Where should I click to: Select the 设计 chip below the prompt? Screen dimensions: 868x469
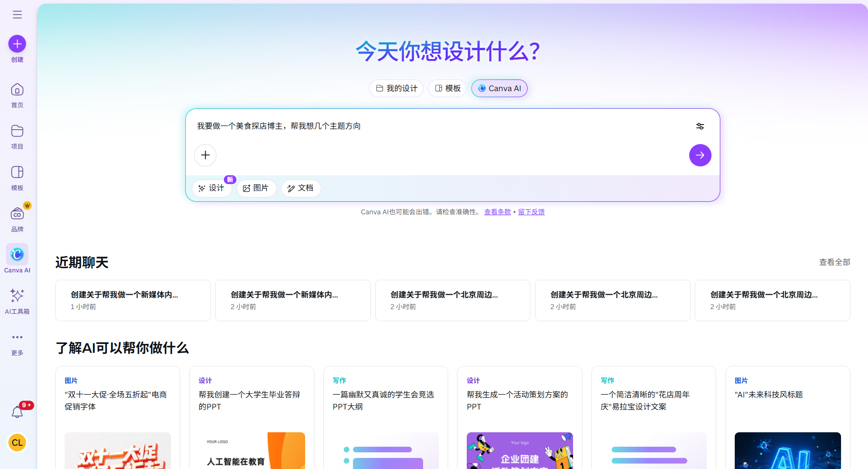tap(212, 188)
